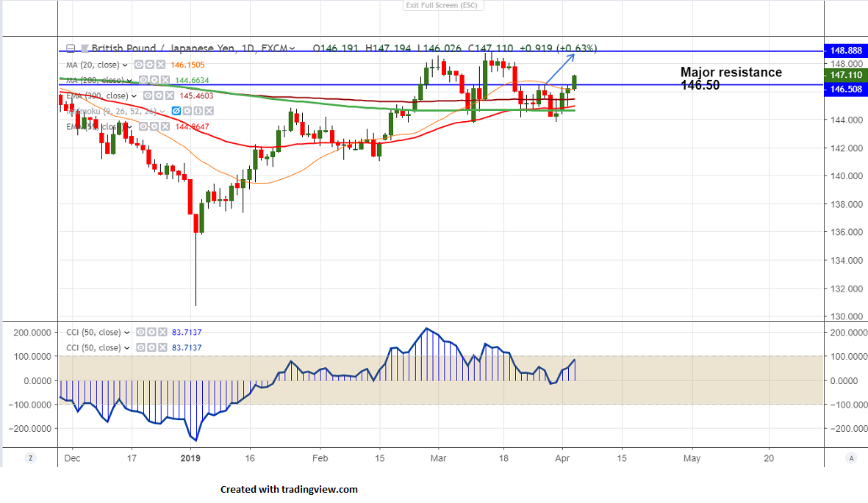
Task: Remove the lower CCI (50, close) indicator
Action: [162, 347]
